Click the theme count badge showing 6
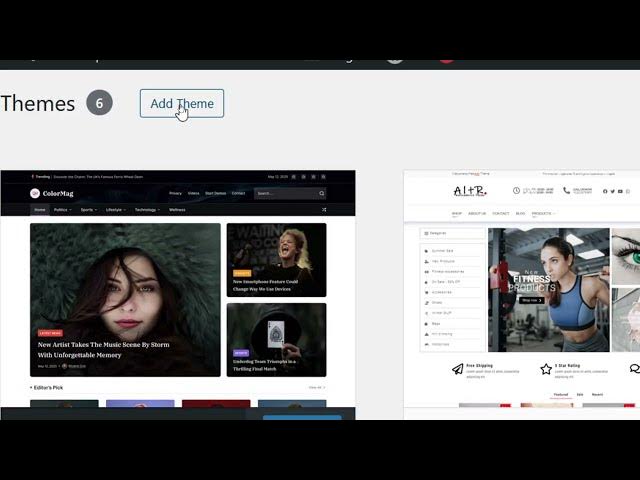 (99, 102)
